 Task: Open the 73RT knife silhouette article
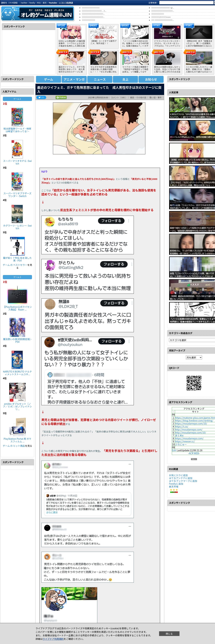click(x=199, y=32)
